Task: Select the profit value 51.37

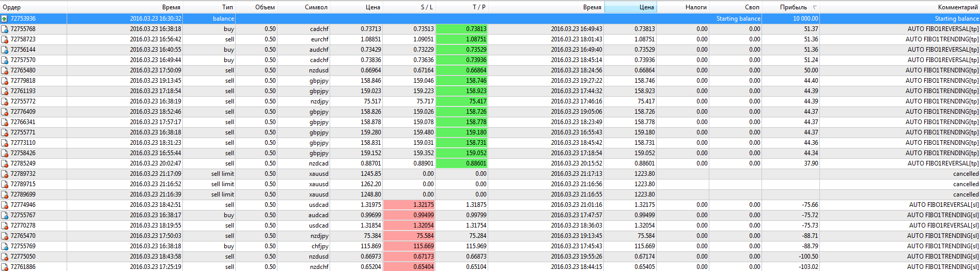Action: pos(811,29)
